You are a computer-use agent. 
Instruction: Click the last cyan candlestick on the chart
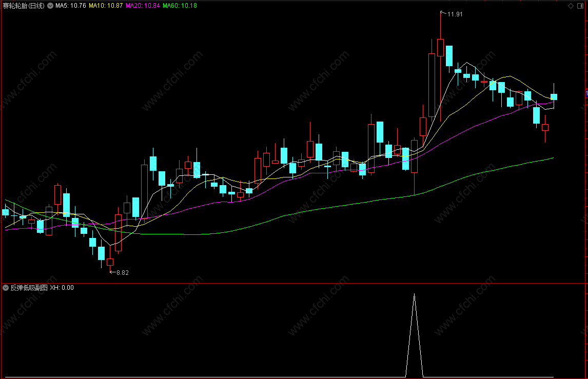[x=554, y=97]
